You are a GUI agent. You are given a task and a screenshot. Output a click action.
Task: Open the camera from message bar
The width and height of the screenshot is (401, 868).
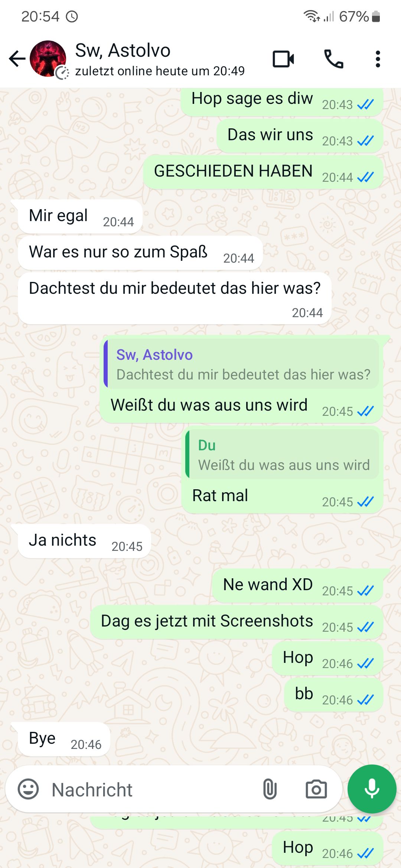pyautogui.click(x=316, y=789)
